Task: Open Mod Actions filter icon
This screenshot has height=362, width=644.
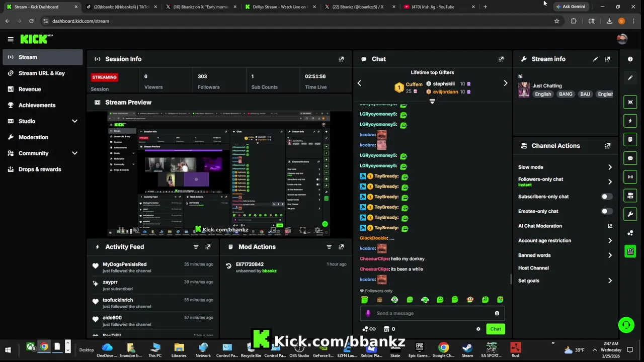Action: tap(329, 247)
